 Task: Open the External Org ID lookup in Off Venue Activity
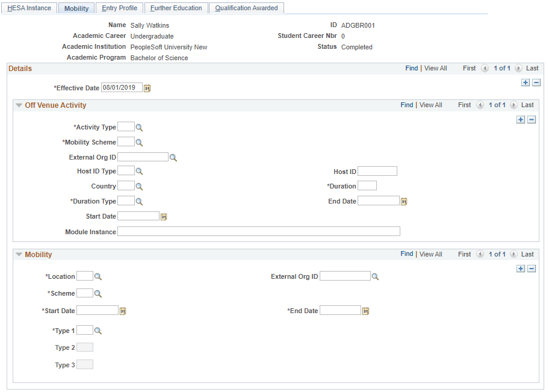point(173,157)
